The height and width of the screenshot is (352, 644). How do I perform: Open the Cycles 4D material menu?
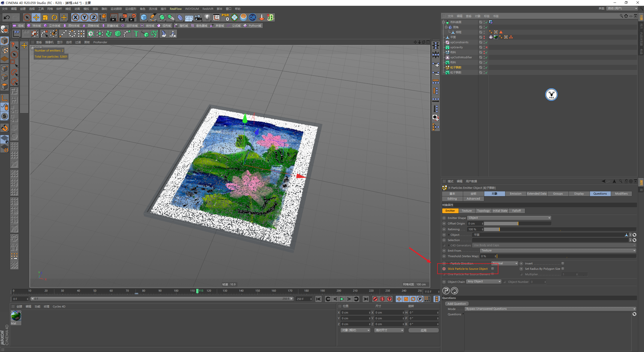59,306
